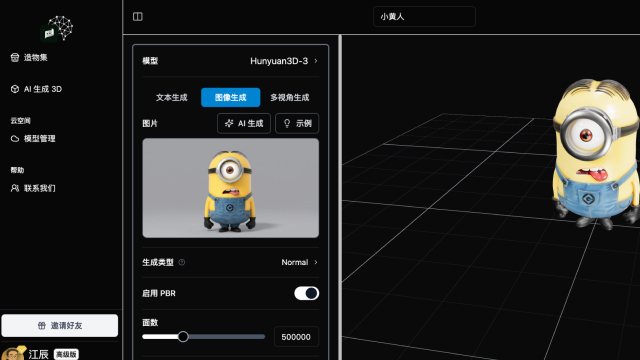
Task: Switch to the 文本生成 tab
Action: (x=171, y=98)
